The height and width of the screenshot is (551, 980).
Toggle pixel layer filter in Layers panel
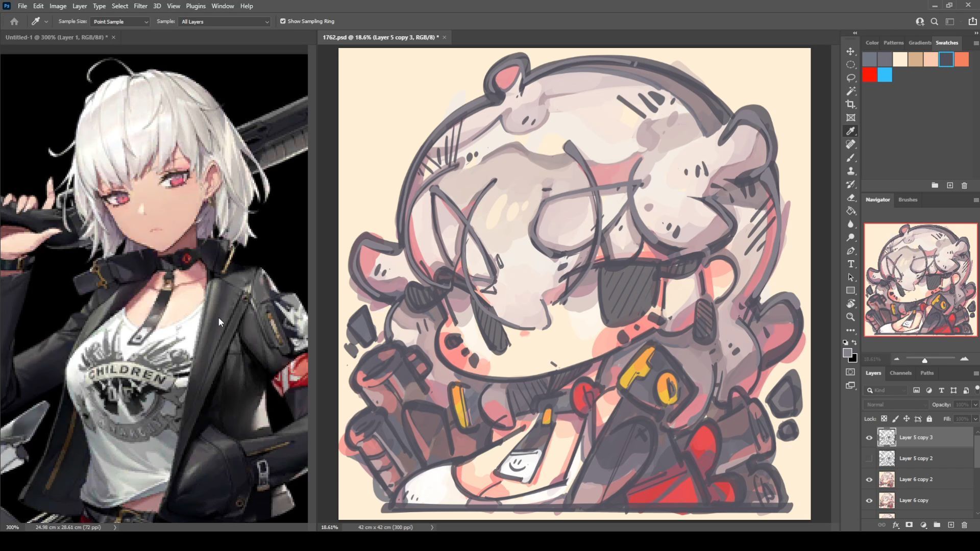pos(917,390)
